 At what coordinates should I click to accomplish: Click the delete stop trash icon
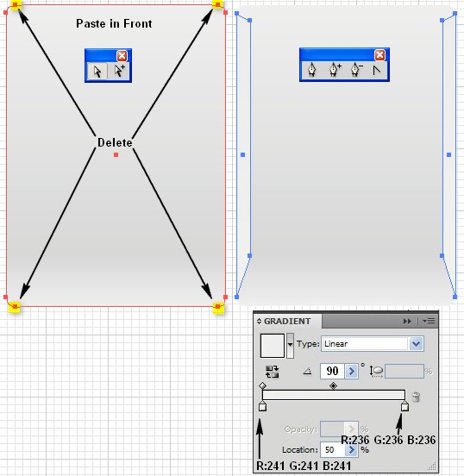pyautogui.click(x=416, y=397)
